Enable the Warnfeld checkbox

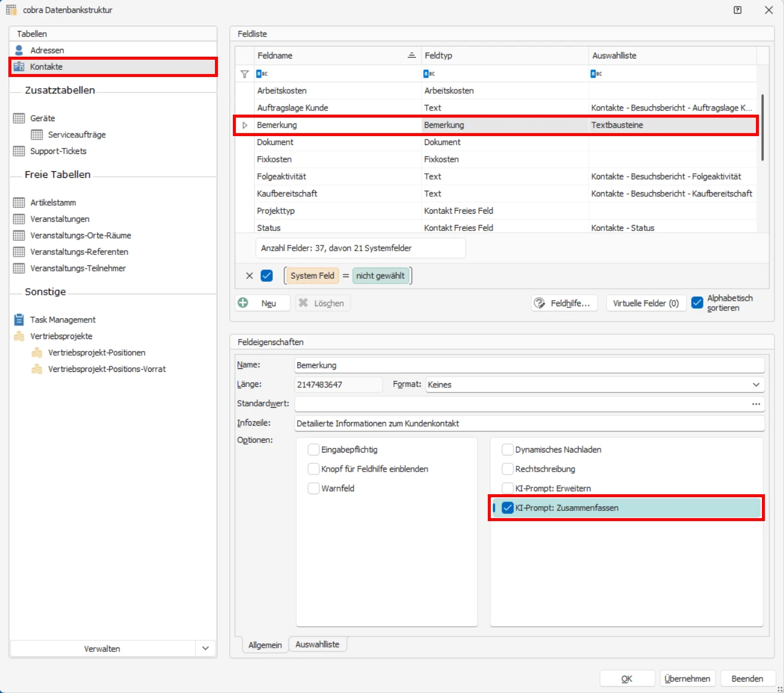tap(313, 488)
